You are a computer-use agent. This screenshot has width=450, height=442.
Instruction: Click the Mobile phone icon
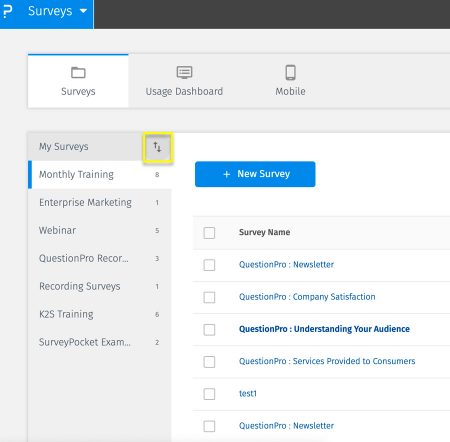click(x=290, y=72)
